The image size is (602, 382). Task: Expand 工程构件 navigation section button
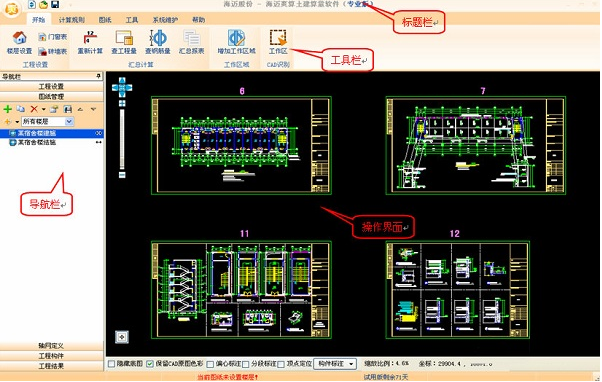tap(51, 356)
